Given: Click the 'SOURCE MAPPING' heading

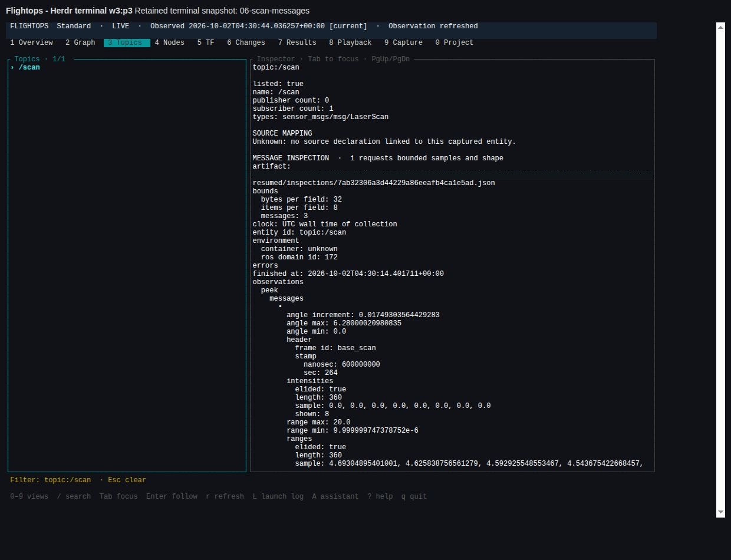Looking at the screenshot, I should point(282,133).
